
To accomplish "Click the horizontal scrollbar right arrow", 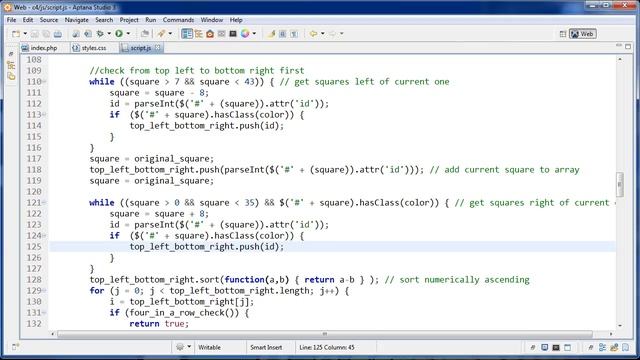I will 611,334.
